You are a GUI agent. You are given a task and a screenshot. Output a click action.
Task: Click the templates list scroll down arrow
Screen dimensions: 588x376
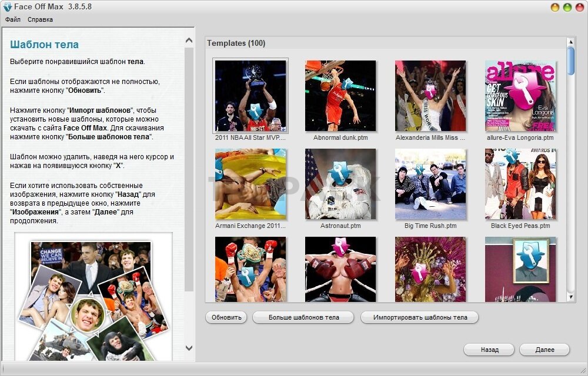pos(570,297)
